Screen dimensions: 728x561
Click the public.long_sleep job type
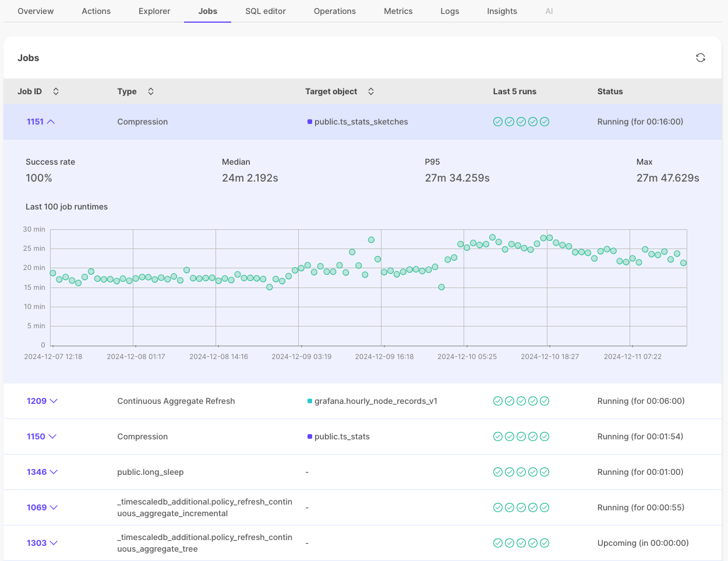point(150,472)
